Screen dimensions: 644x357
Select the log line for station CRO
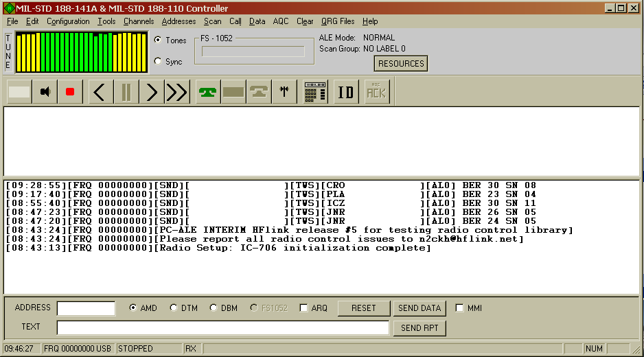[271, 185]
